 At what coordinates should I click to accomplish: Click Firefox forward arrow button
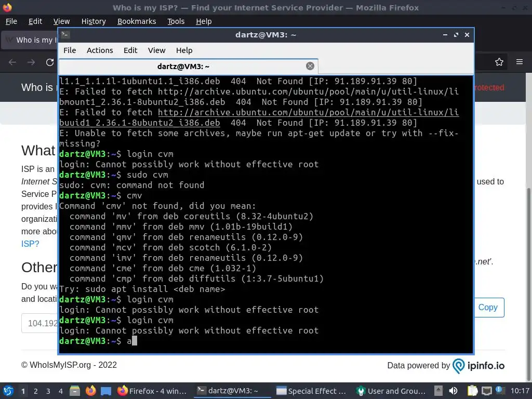point(31,62)
